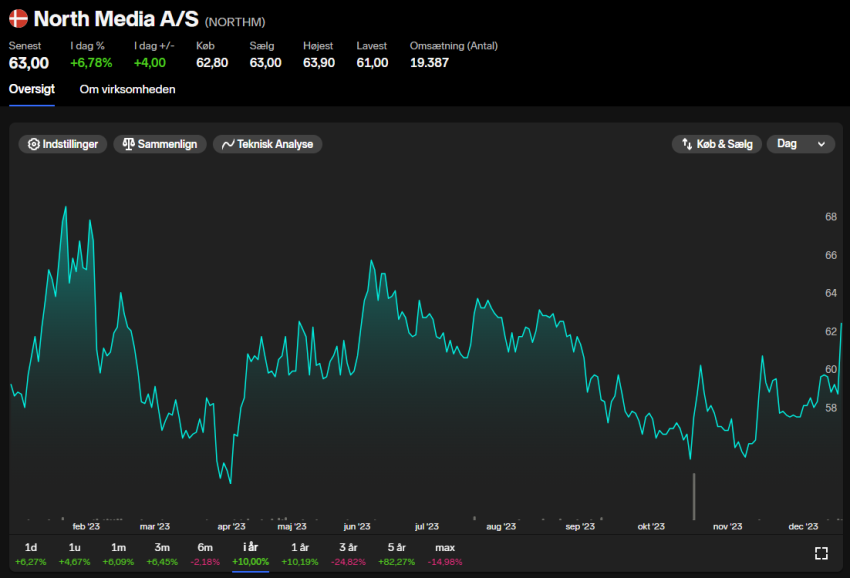Select the 1m time range
Viewport: 850px width, 578px height.
(118, 554)
